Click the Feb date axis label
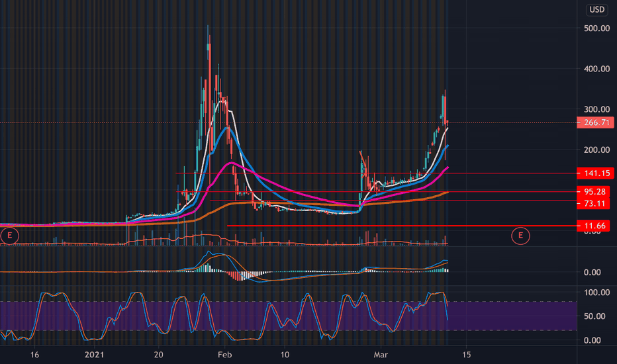617x364 pixels. click(224, 355)
